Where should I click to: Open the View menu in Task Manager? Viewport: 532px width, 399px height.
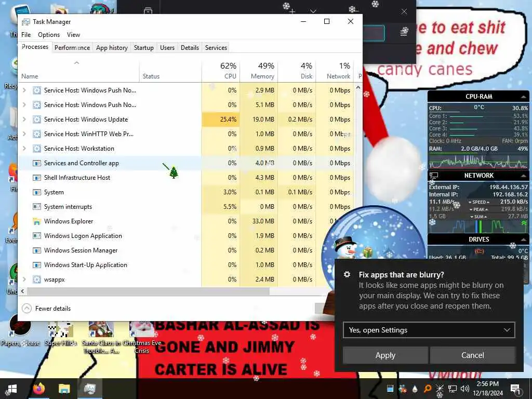73,35
